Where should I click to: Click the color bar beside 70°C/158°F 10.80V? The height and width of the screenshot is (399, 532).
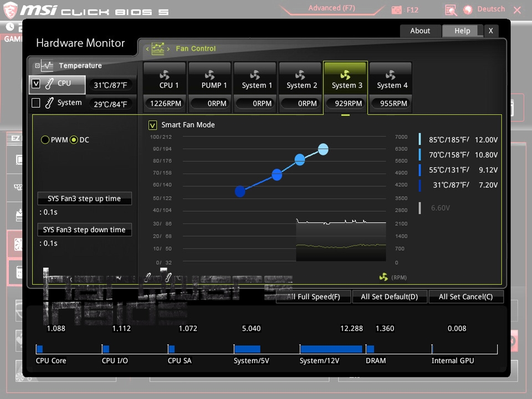pyautogui.click(x=420, y=155)
